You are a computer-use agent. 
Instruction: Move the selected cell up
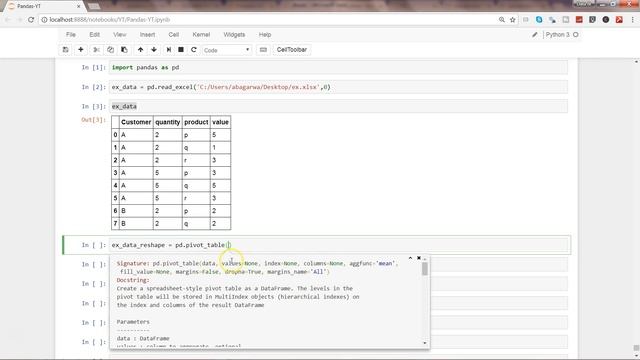pyautogui.click(x=140, y=50)
